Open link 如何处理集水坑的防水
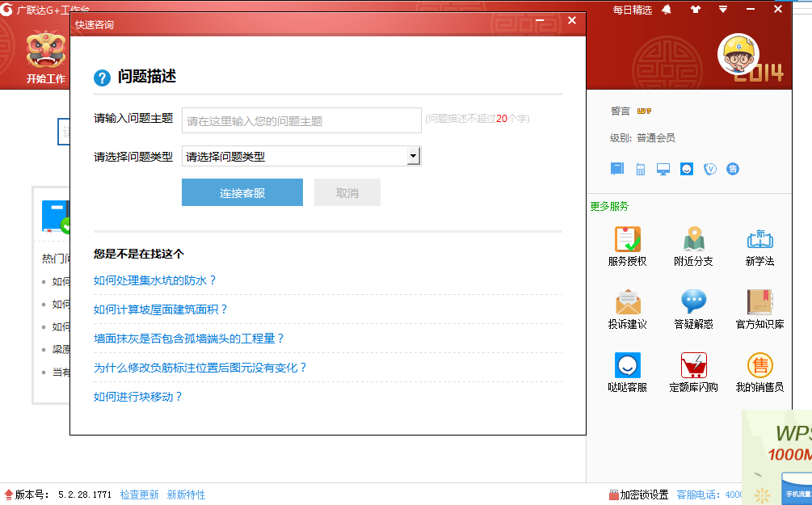 (x=150, y=280)
